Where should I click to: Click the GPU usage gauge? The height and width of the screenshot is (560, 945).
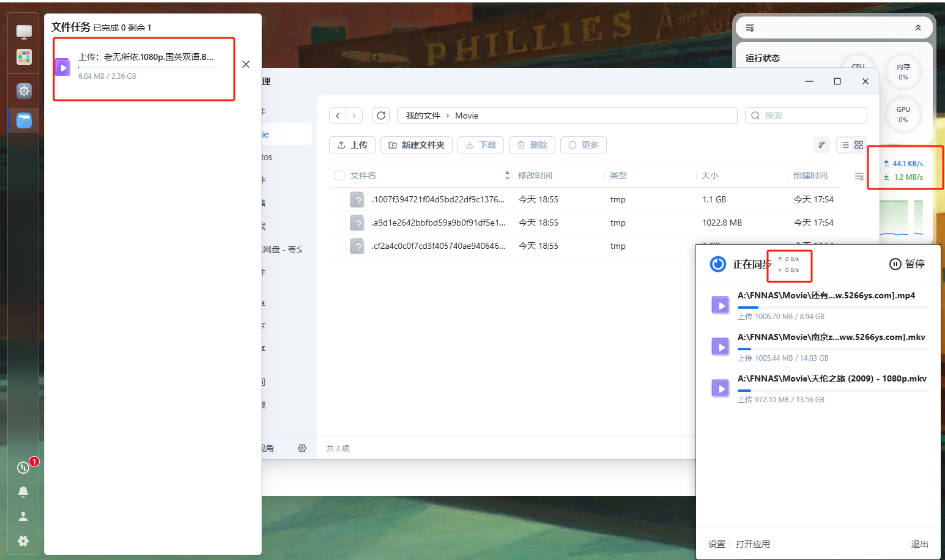click(x=903, y=114)
